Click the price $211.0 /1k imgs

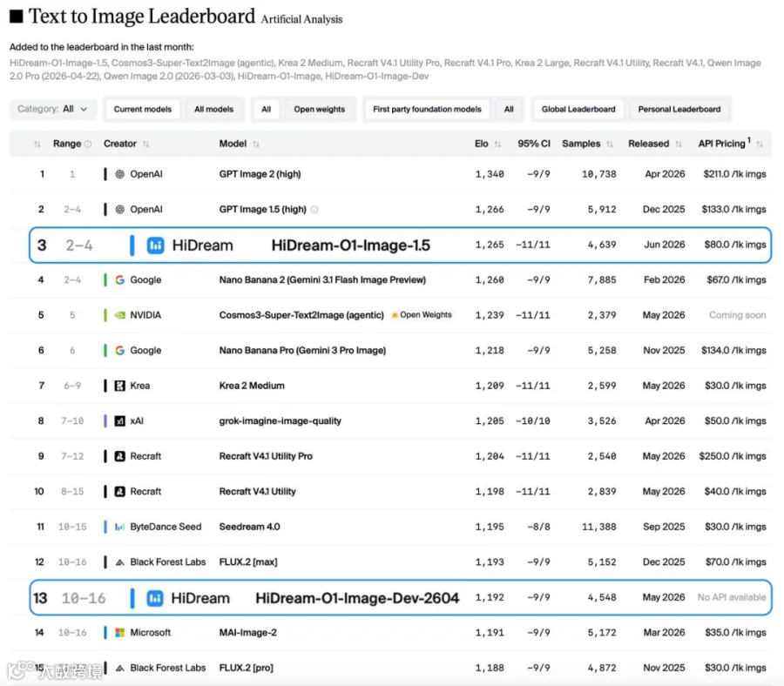click(734, 174)
